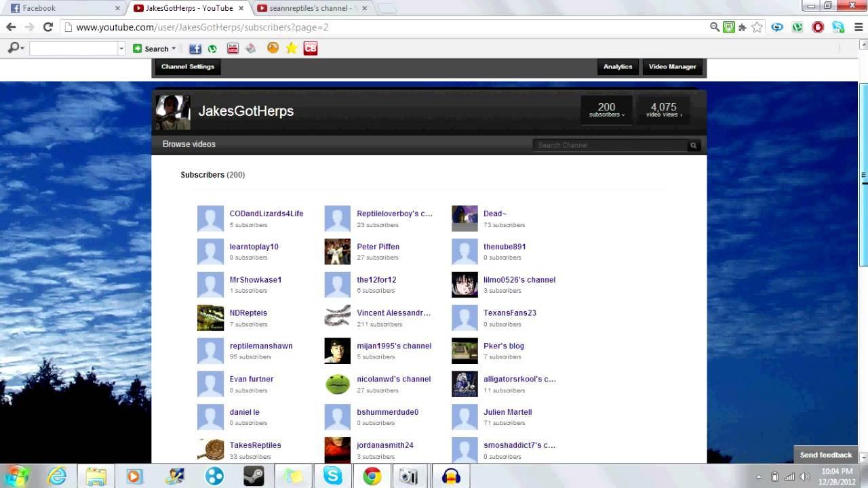The height and width of the screenshot is (488, 868).
Task: Open Internet Explorer from the taskbar
Action: 57,476
